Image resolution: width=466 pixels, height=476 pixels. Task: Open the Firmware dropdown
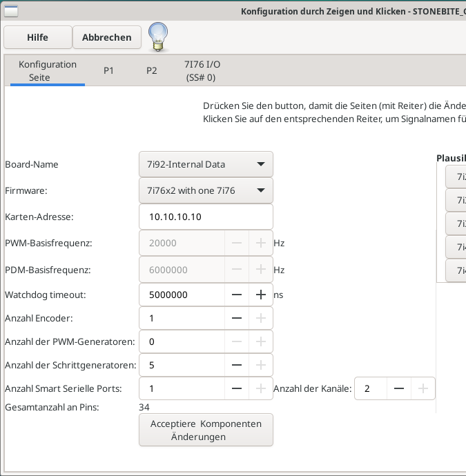tap(206, 190)
